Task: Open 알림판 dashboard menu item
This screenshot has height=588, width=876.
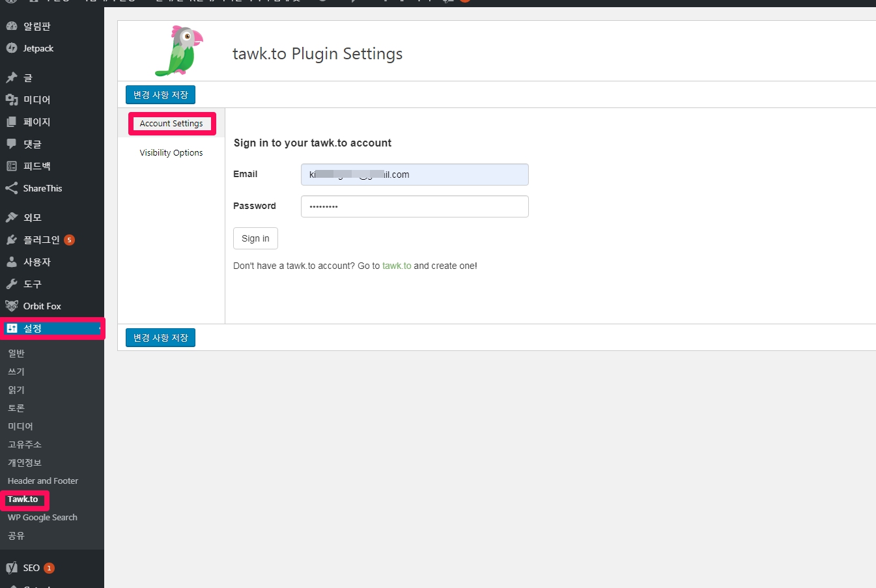Action: pyautogui.click(x=36, y=26)
